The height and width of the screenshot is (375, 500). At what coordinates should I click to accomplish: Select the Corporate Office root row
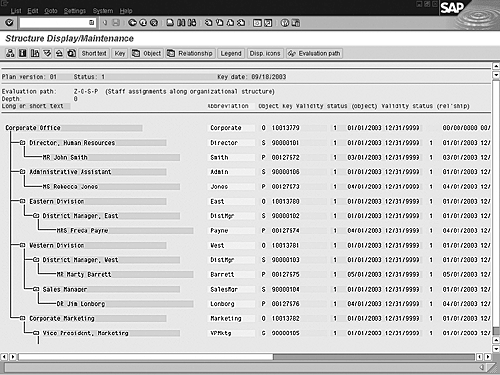coord(74,128)
